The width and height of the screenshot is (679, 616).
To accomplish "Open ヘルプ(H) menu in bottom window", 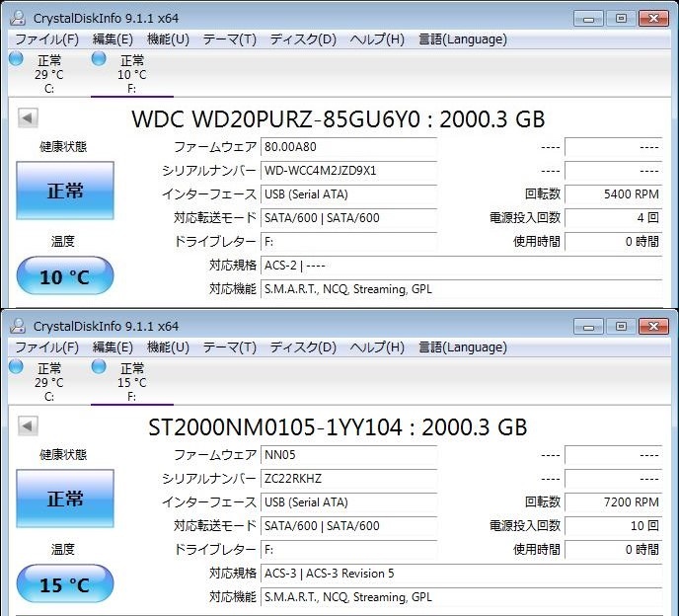I will tap(377, 347).
